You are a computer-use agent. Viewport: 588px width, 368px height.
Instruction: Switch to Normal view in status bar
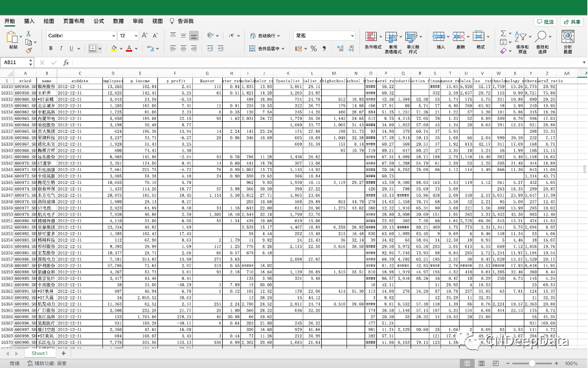(x=468, y=363)
